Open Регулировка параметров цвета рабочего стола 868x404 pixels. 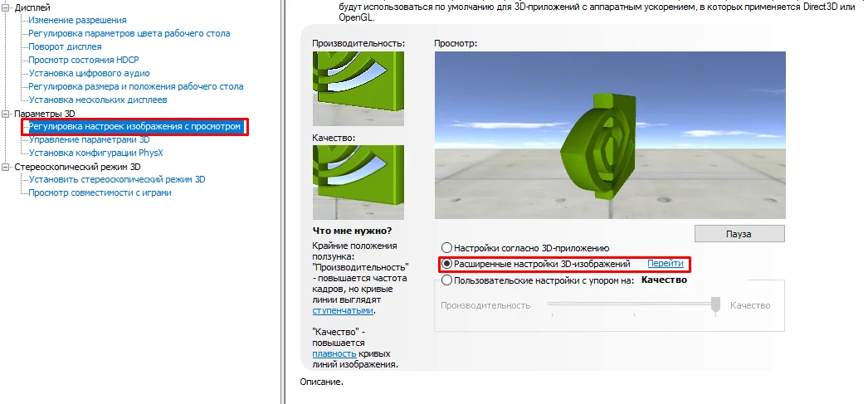click(129, 33)
